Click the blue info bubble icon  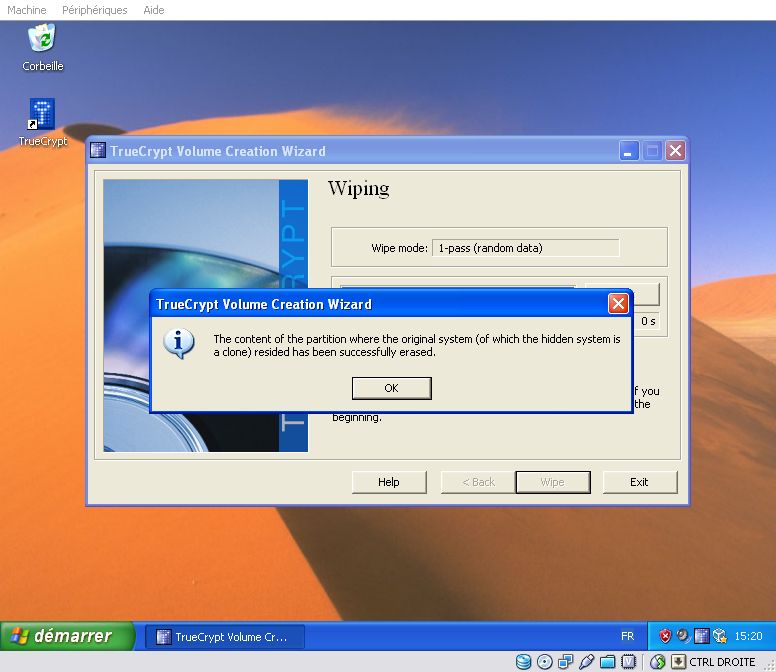[x=178, y=343]
